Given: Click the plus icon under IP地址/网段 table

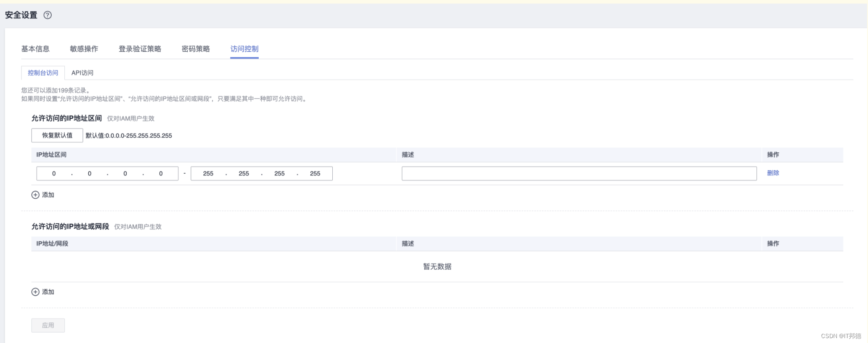Looking at the screenshot, I should (35, 292).
